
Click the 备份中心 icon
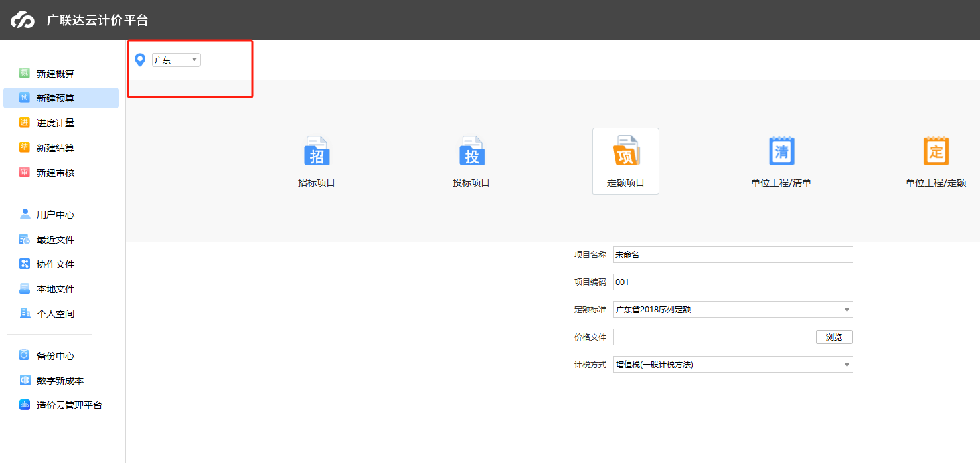25,355
